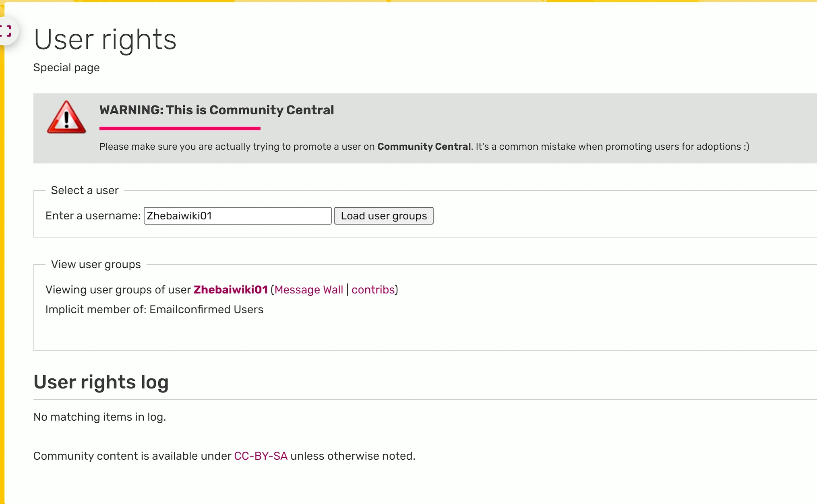The image size is (817, 504).
Task: Click the username input field
Action: pyautogui.click(x=237, y=216)
